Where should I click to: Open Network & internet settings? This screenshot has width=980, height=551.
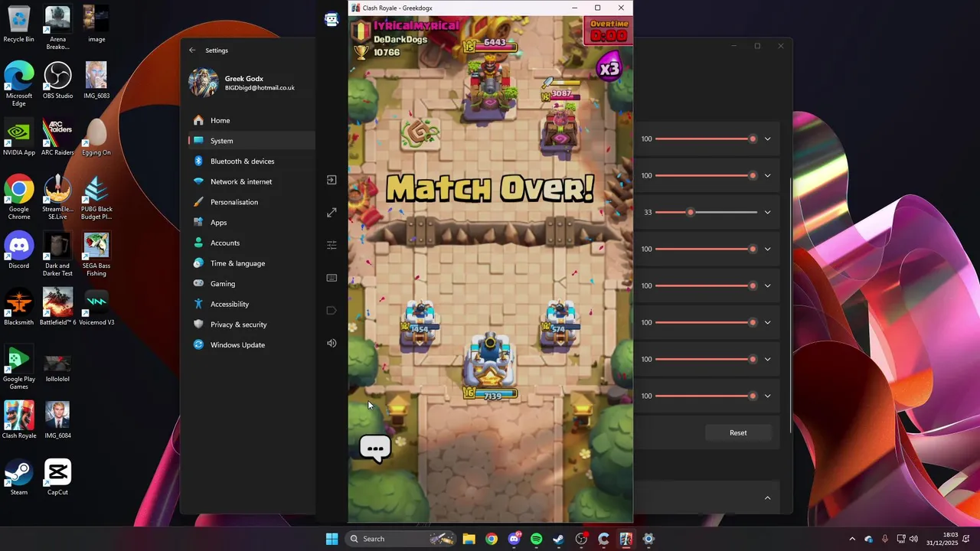251,181
